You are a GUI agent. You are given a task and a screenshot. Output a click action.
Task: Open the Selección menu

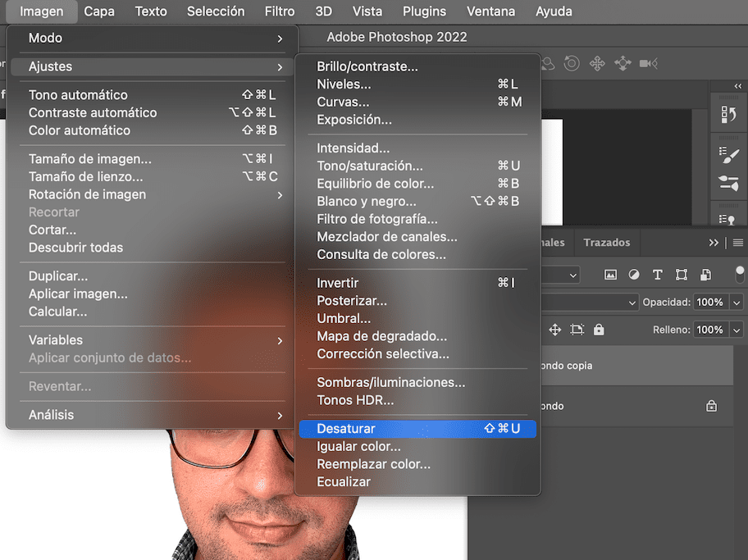[216, 11]
